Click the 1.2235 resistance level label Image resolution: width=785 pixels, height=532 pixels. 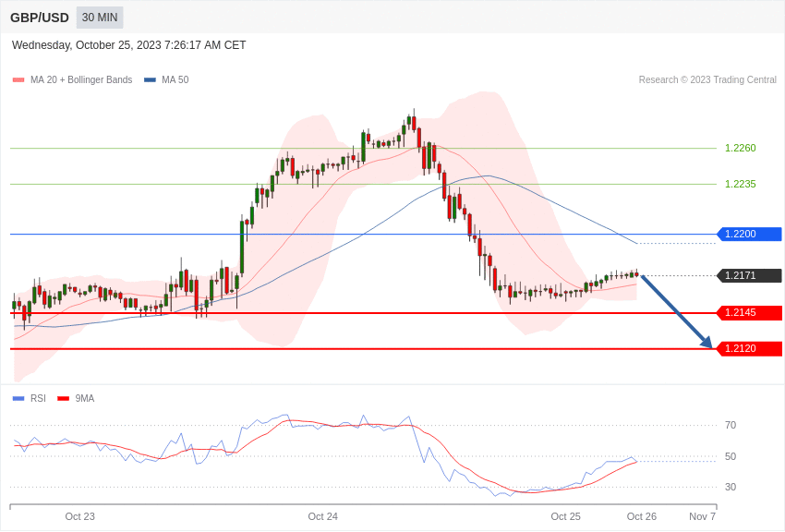(741, 184)
